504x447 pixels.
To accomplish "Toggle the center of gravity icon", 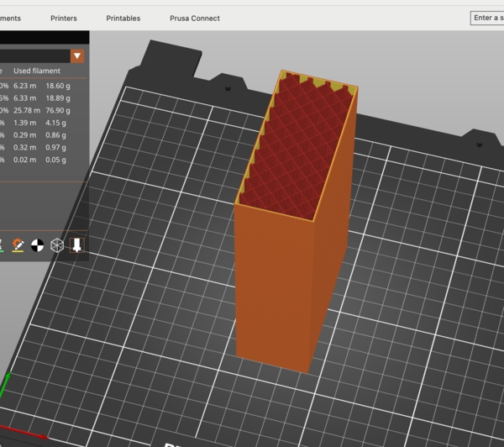I will (x=37, y=245).
